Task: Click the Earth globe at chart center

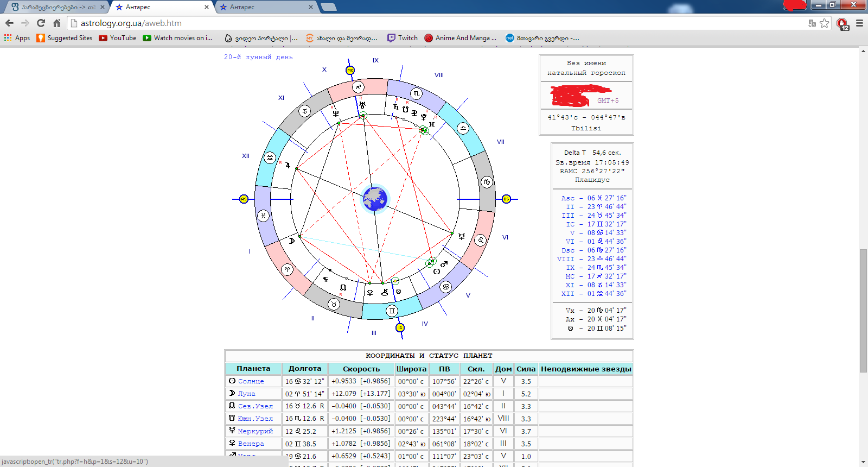Action: [375, 199]
